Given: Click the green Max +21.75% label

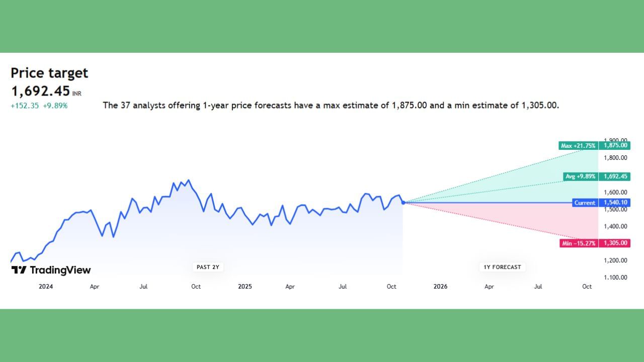Looking at the screenshot, I should [x=578, y=146].
